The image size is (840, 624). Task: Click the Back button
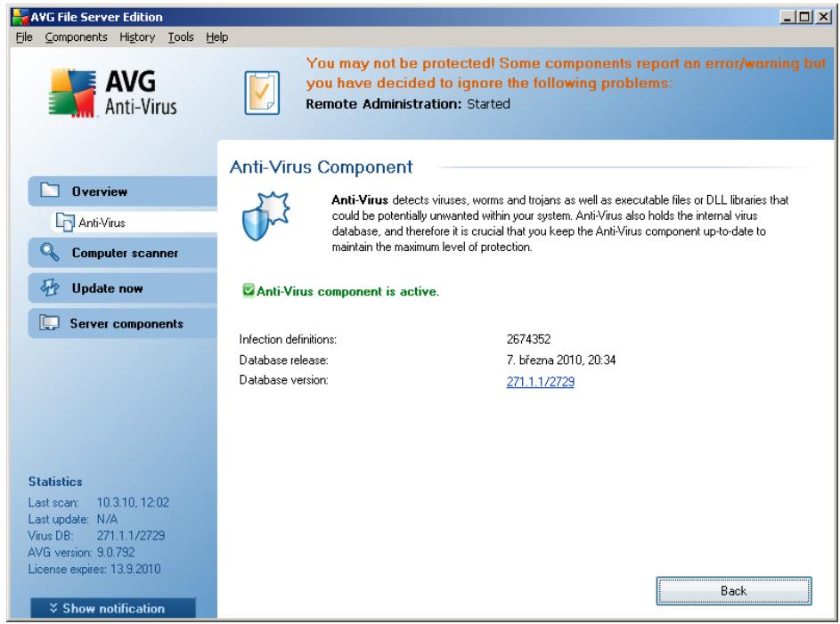click(x=733, y=591)
